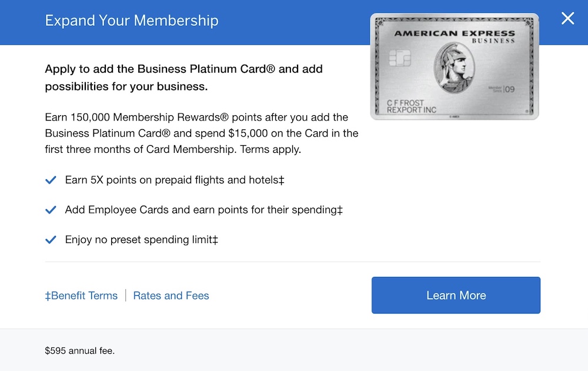Click the 150,000 Membership Rewards offer paragraph
Screen dimensions: 588x371
[x=202, y=133]
